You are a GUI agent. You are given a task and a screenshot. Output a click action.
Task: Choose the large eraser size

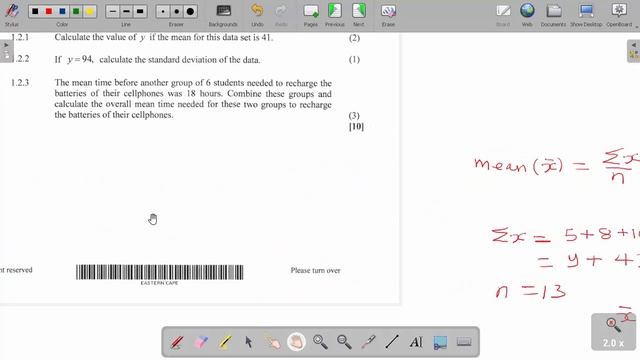point(190,11)
